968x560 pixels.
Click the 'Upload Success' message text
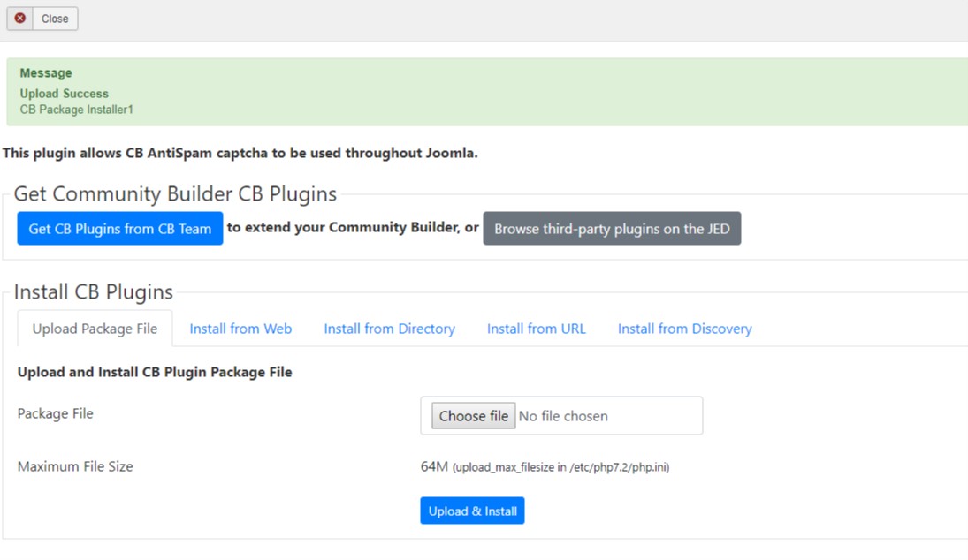click(65, 94)
